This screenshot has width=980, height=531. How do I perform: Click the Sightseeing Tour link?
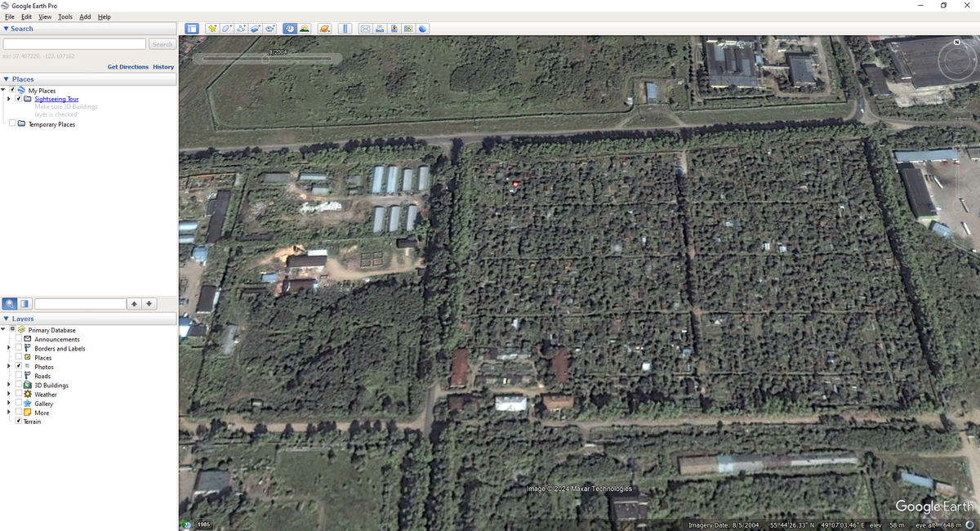[56, 99]
